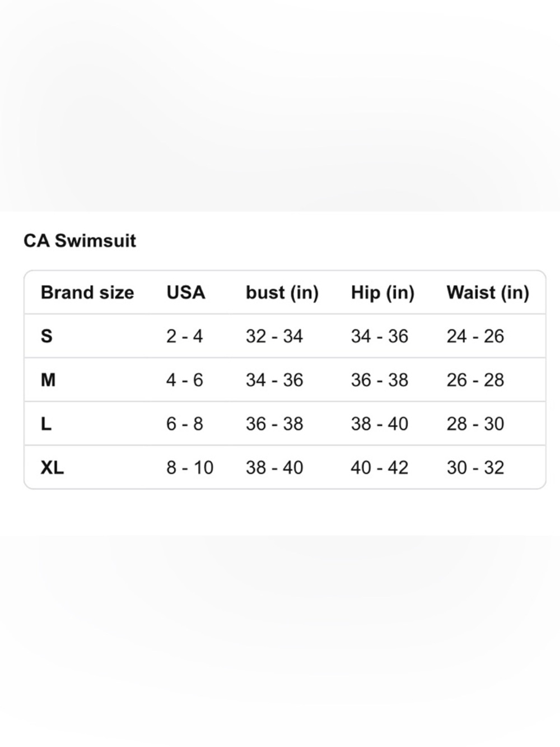Select the S brand size row

[285, 336]
